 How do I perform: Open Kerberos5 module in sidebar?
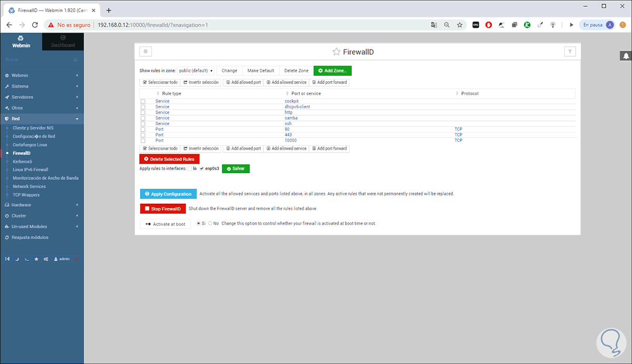(23, 161)
